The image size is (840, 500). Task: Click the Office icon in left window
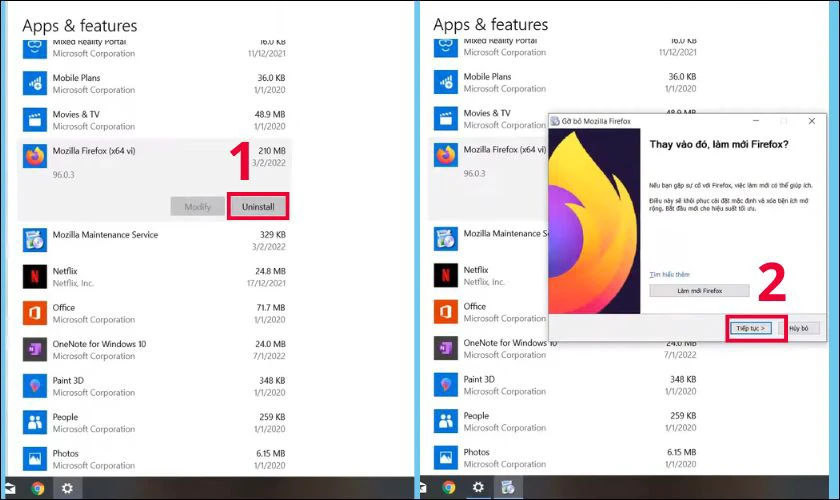click(x=35, y=313)
